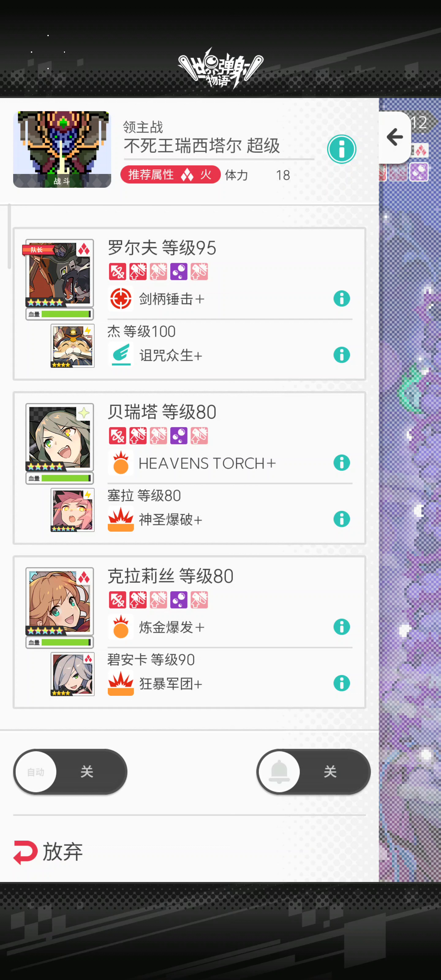View info for 狂暴军团+ skill
This screenshot has width=441, height=980.
341,683
